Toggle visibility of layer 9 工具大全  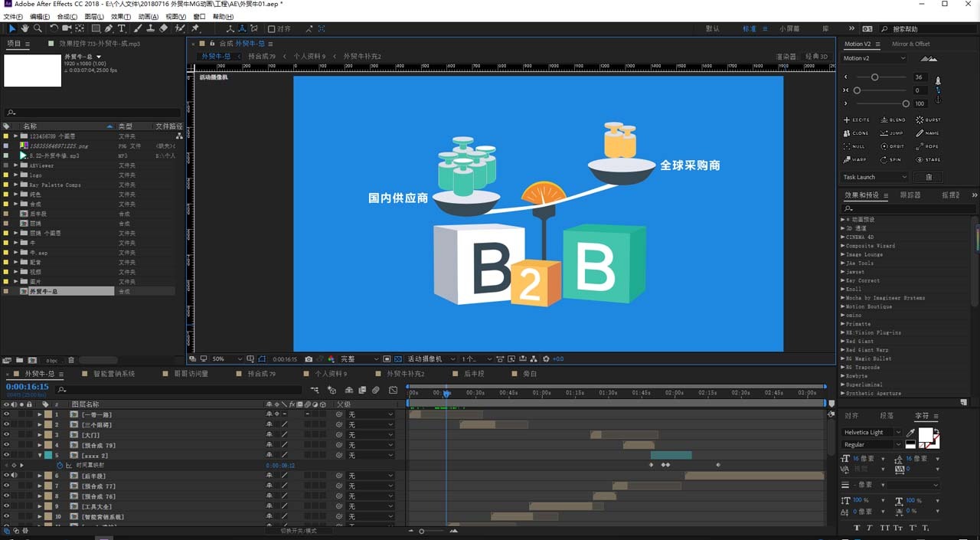coord(6,506)
